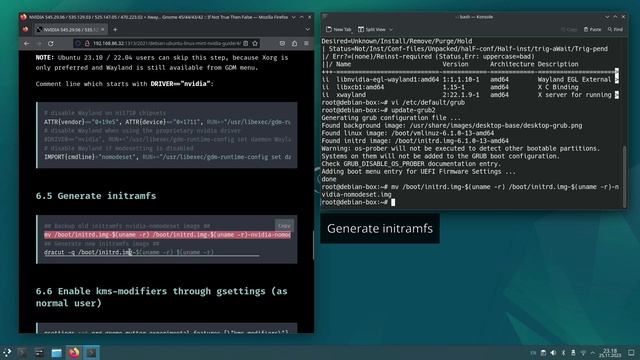Screen dimensions: 640x360
Task: Click the shield icon in address bar
Action: pos(78,43)
